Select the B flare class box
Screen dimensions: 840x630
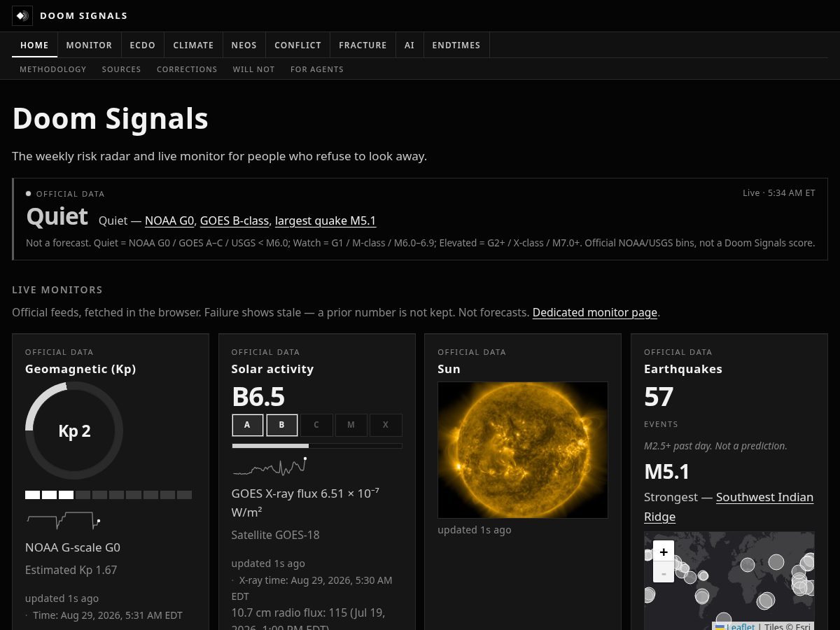click(282, 425)
